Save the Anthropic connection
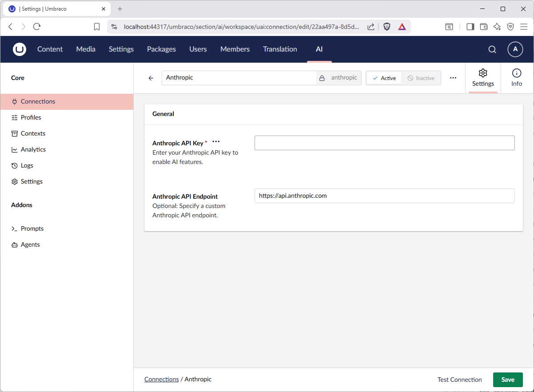The image size is (534, 392). coord(508,380)
